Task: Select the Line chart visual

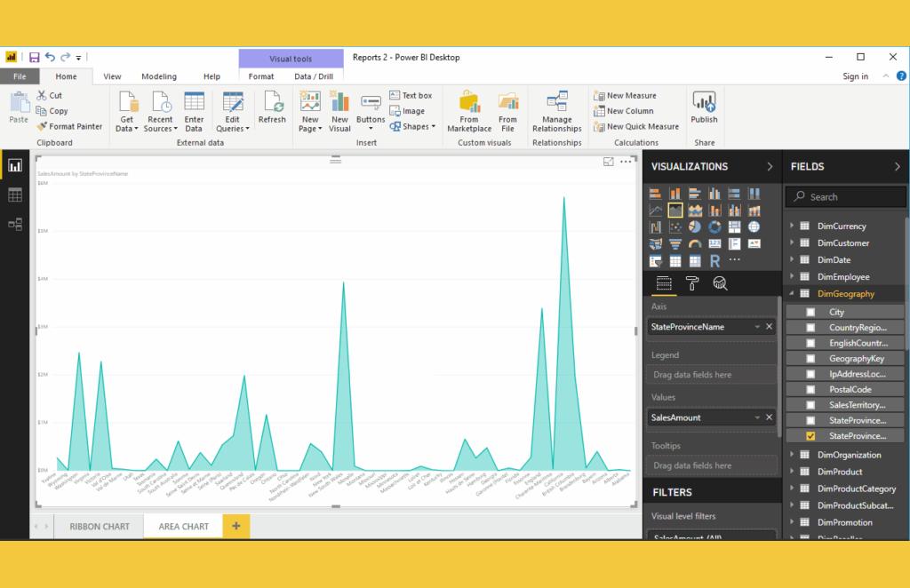Action: coord(655,211)
